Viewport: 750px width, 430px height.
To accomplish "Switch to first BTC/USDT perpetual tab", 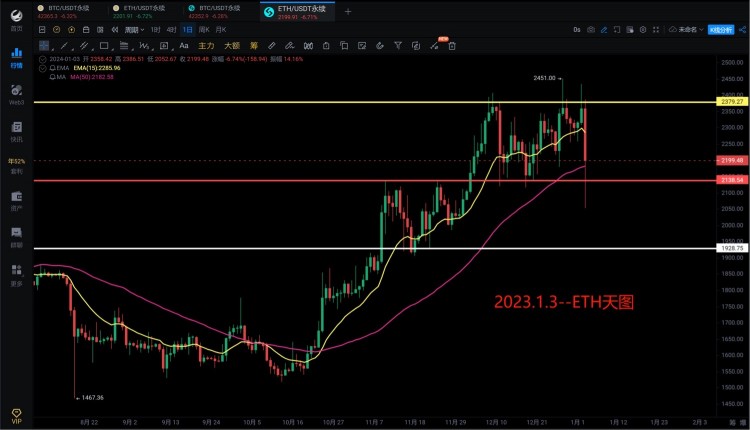I will click(64, 11).
